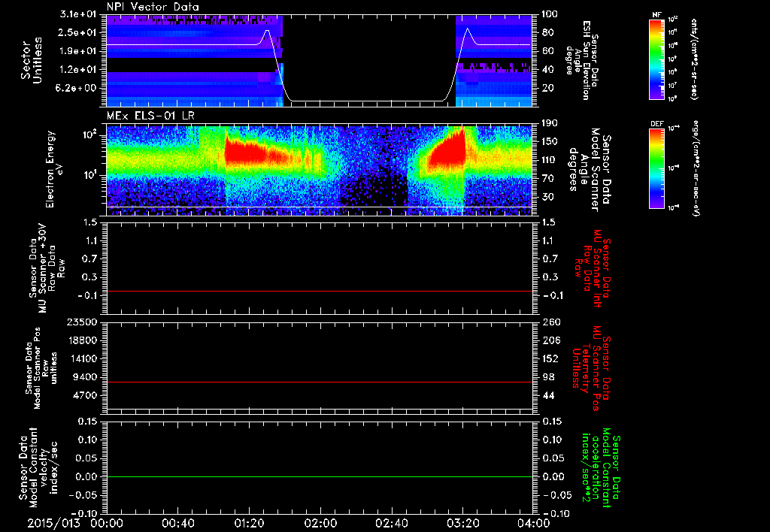The width and height of the screenshot is (770, 532).
Task: Click the 4700 scanner position tick
Action: point(86,395)
